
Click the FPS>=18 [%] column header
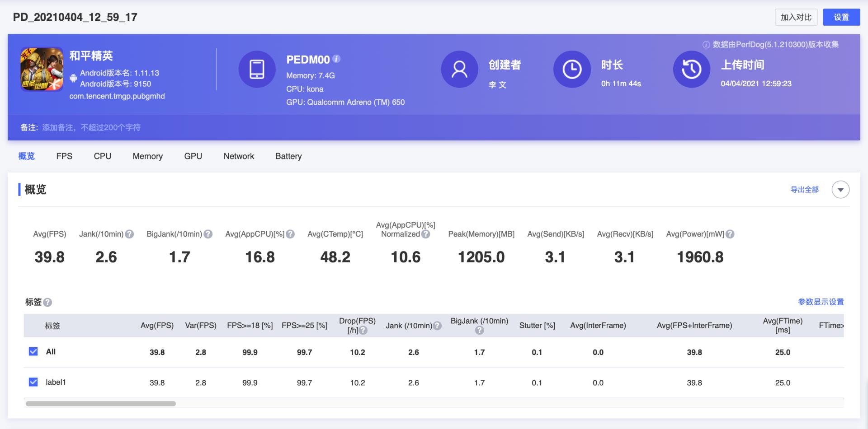point(250,326)
